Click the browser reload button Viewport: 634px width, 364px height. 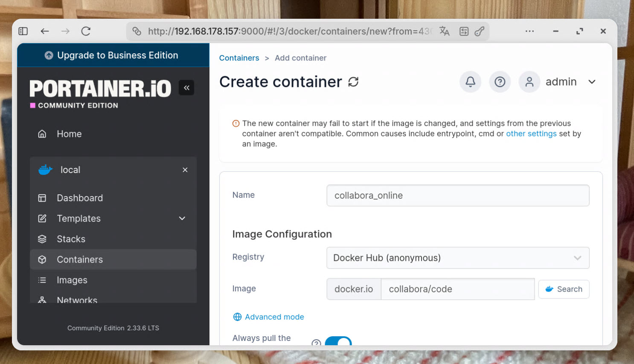pyautogui.click(x=86, y=31)
